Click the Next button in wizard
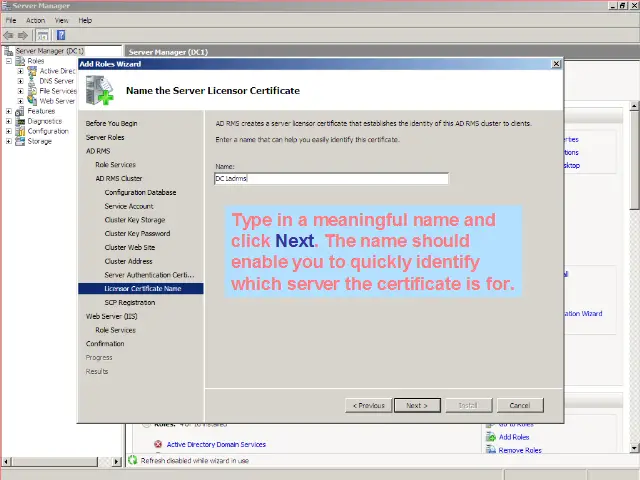The width and height of the screenshot is (640, 480). (417, 405)
